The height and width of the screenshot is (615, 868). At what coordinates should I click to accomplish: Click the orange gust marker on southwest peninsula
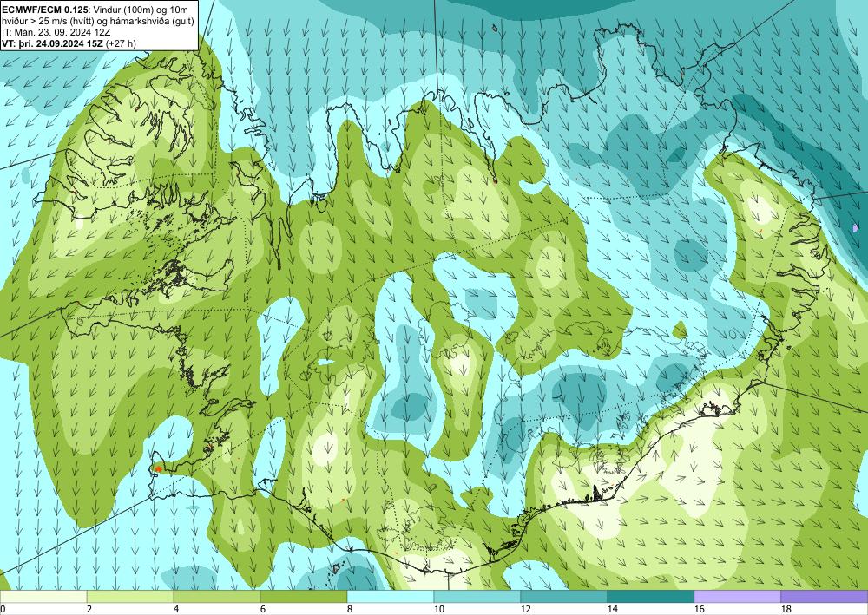(x=158, y=469)
